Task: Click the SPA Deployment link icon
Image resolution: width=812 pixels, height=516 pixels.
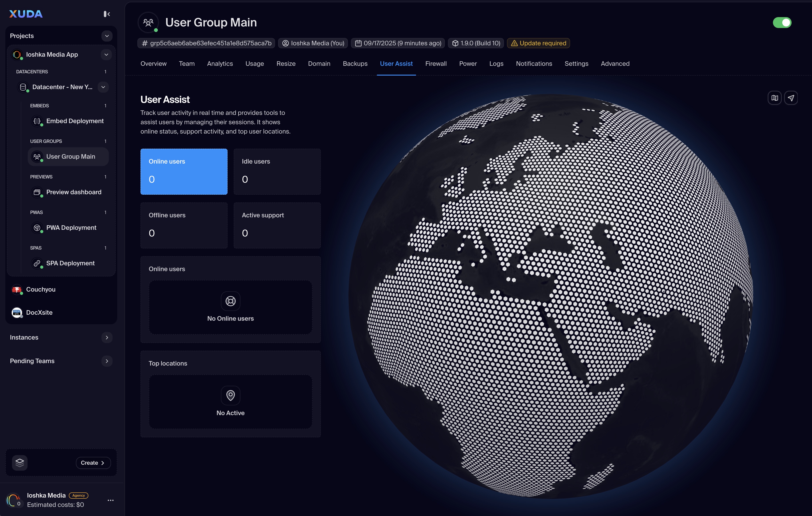Action: [37, 263]
